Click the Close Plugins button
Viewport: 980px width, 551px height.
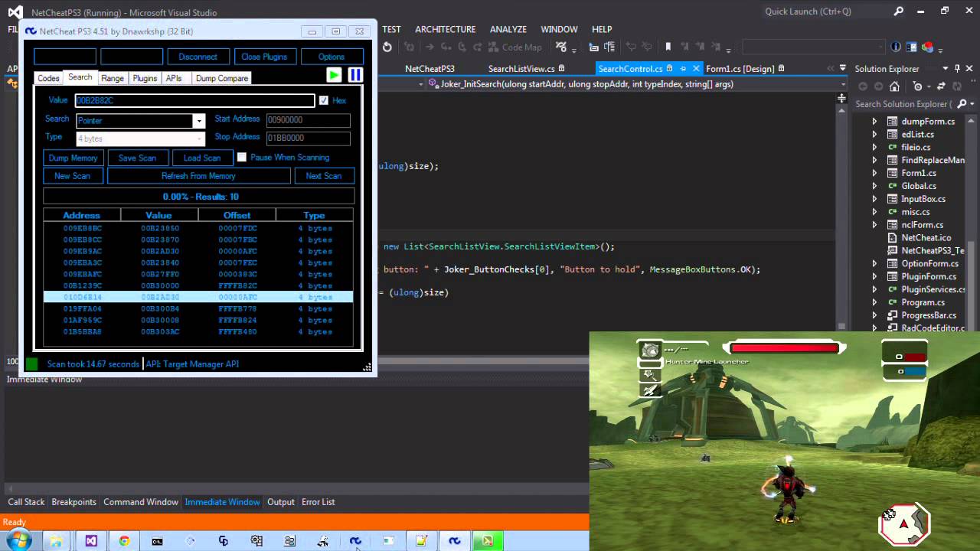tap(264, 57)
